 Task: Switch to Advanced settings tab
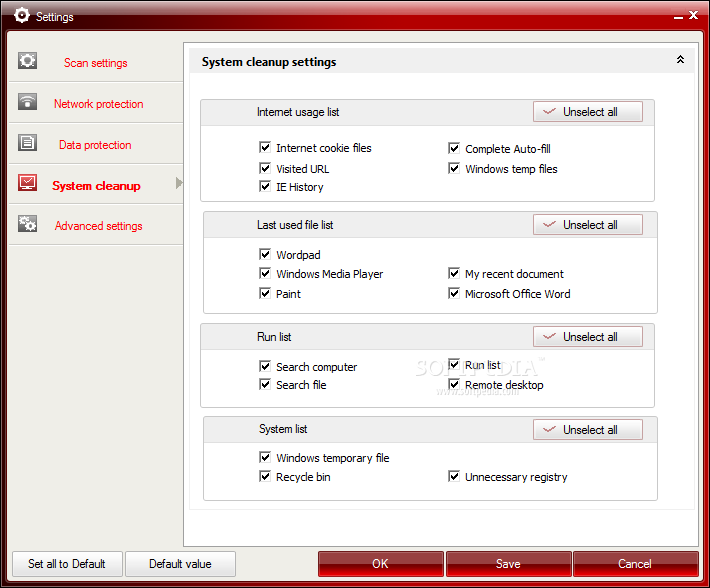point(98,226)
